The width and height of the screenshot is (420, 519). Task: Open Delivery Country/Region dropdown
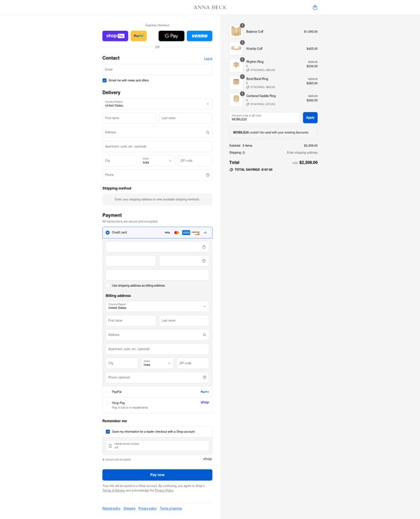[x=157, y=104]
